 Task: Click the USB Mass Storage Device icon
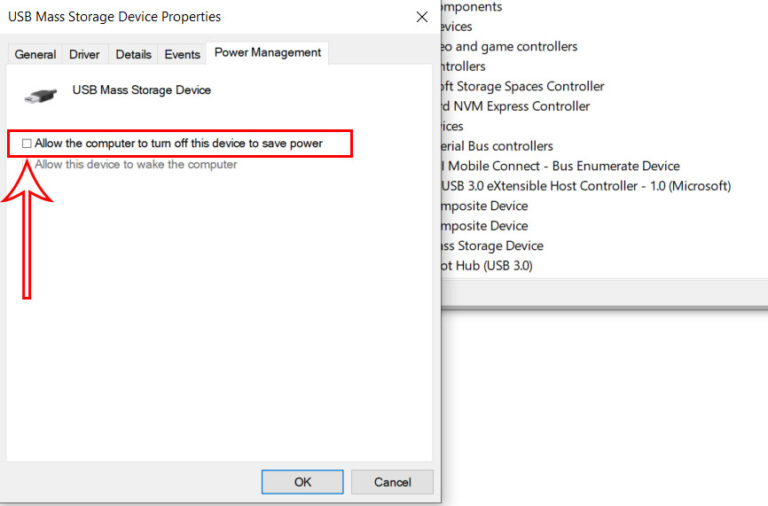pyautogui.click(x=41, y=95)
